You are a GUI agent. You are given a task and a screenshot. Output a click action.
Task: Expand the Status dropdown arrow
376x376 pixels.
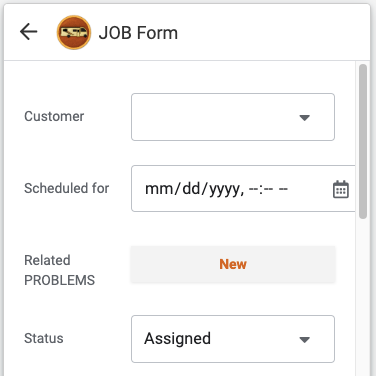304,339
